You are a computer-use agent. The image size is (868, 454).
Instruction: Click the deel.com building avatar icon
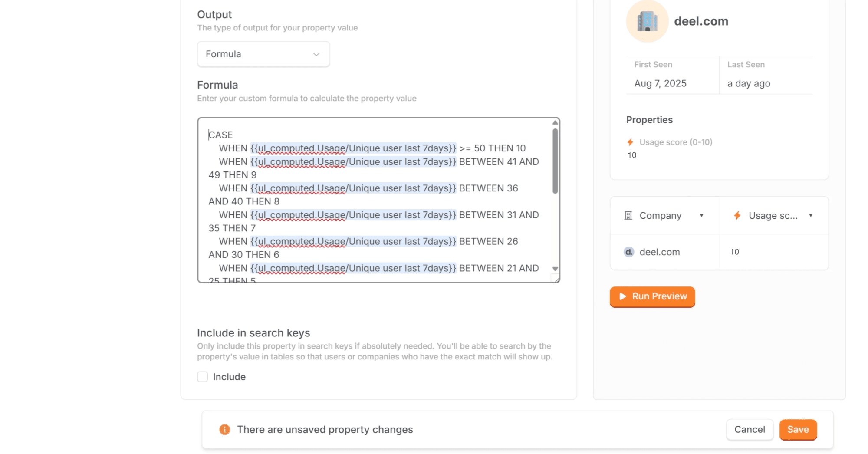[647, 21]
